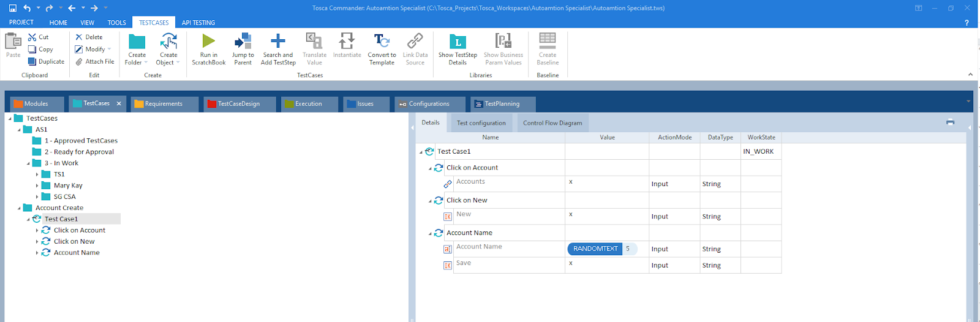Delete the selected item
This screenshot has height=322, width=980.
click(89, 37)
